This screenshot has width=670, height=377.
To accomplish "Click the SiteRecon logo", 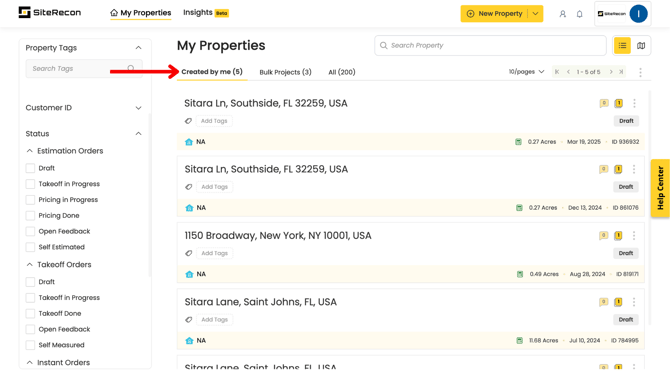I will 50,12.
